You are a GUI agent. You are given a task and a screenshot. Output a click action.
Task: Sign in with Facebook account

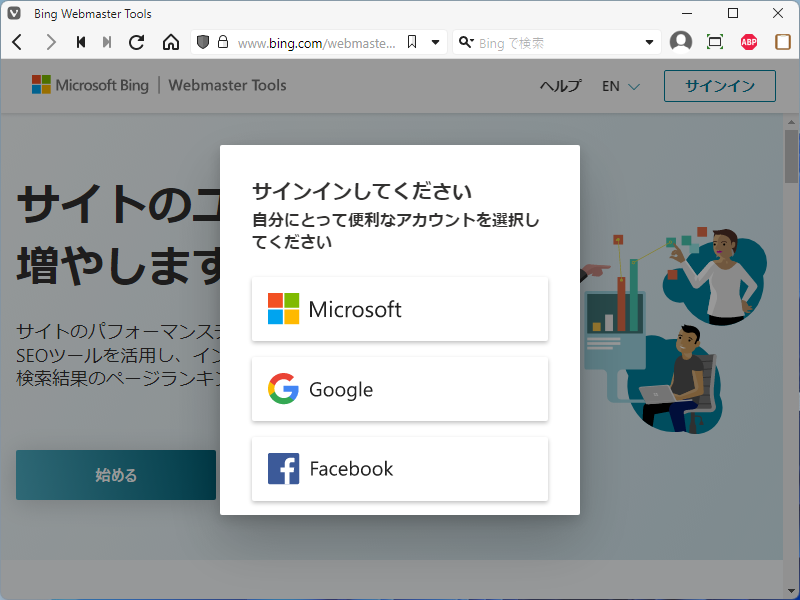tap(399, 469)
